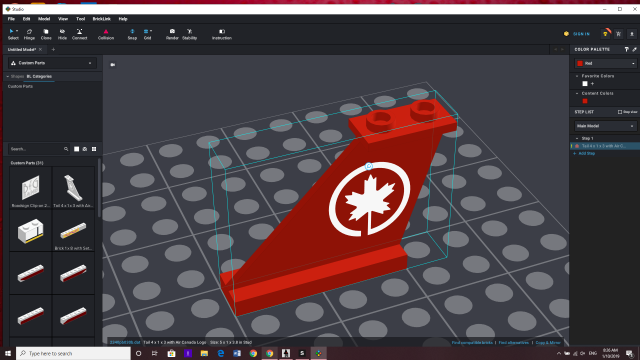Open the Main Model dropdown
This screenshot has width=640, height=360.
(x=605, y=126)
